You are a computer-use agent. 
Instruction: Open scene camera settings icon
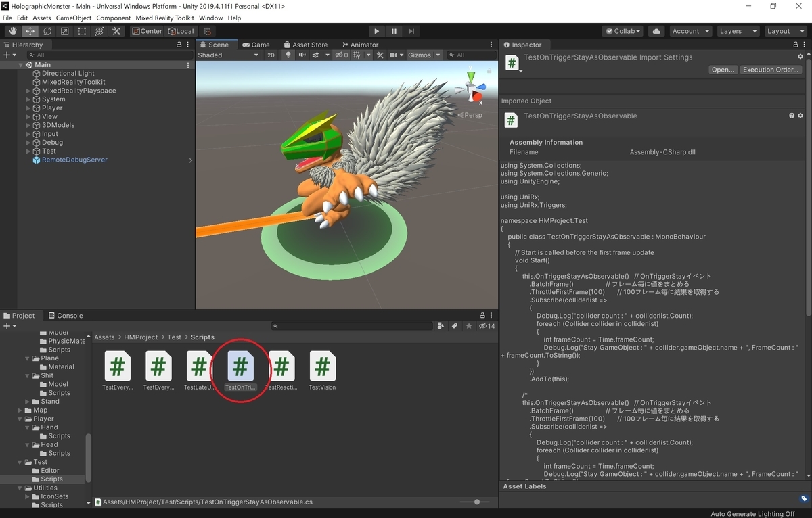pos(395,55)
